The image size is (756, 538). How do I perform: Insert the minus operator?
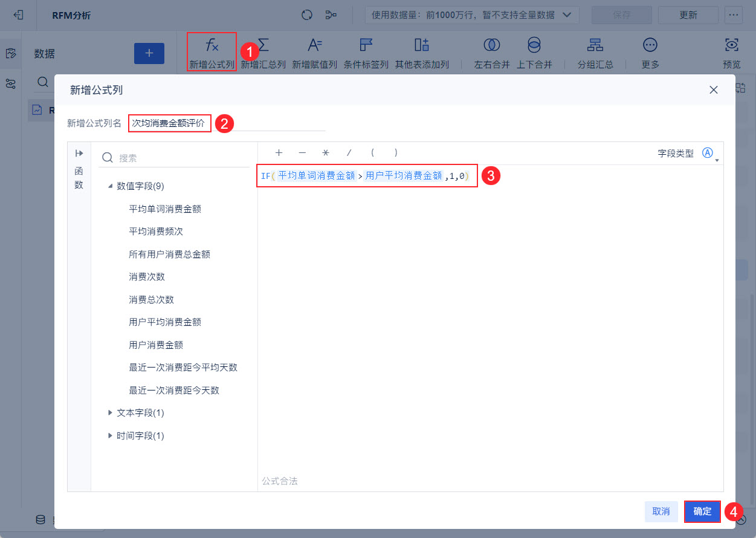(x=302, y=153)
